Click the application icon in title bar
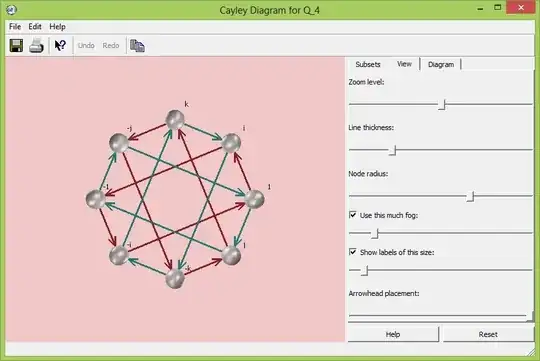This screenshot has height=361, width=540. [x=11, y=10]
